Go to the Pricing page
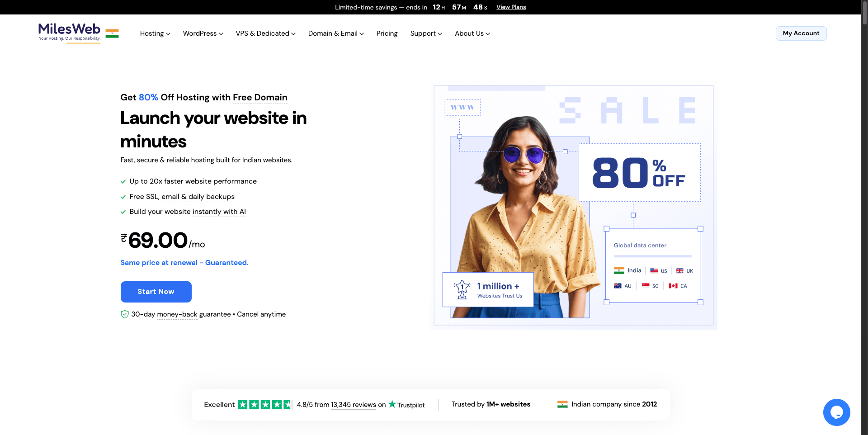This screenshot has height=435, width=868. [387, 33]
